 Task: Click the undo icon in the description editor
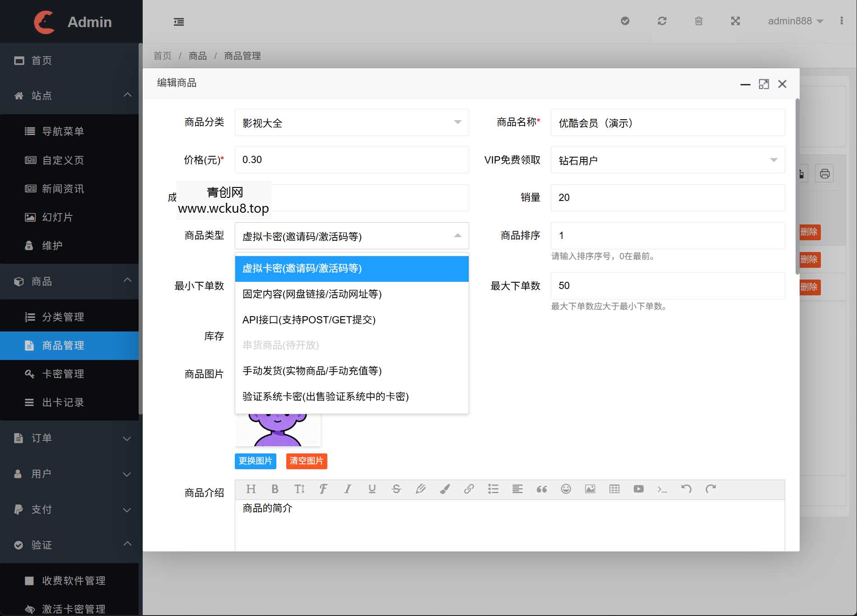(x=687, y=489)
